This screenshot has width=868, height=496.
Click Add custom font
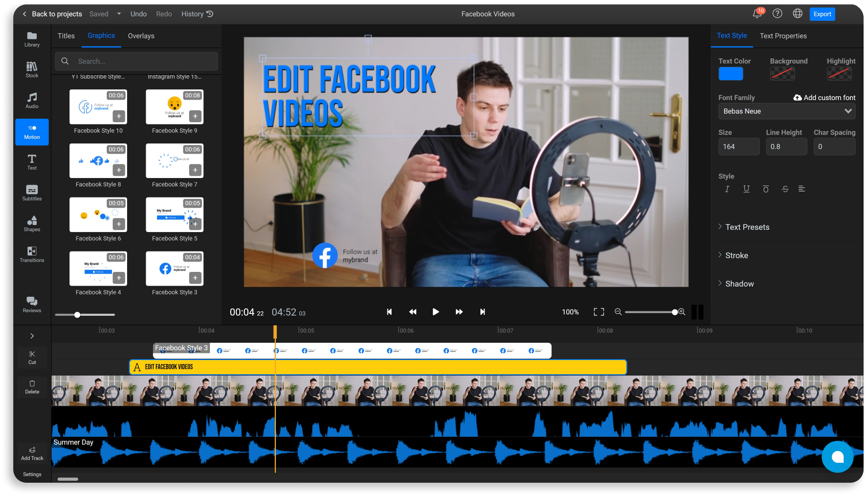pyautogui.click(x=825, y=97)
